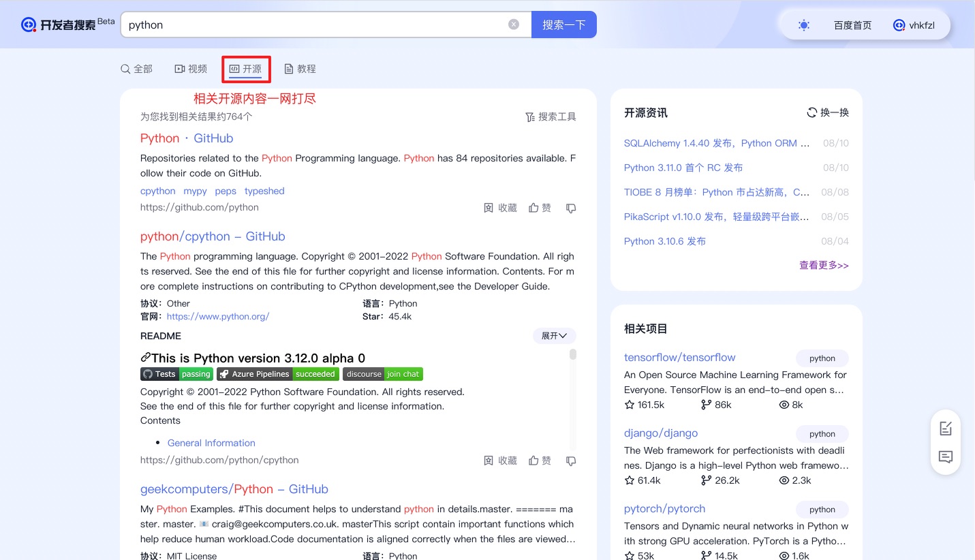The image size is (975, 560).
Task: Switch to the 全部 tab
Action: pos(136,69)
